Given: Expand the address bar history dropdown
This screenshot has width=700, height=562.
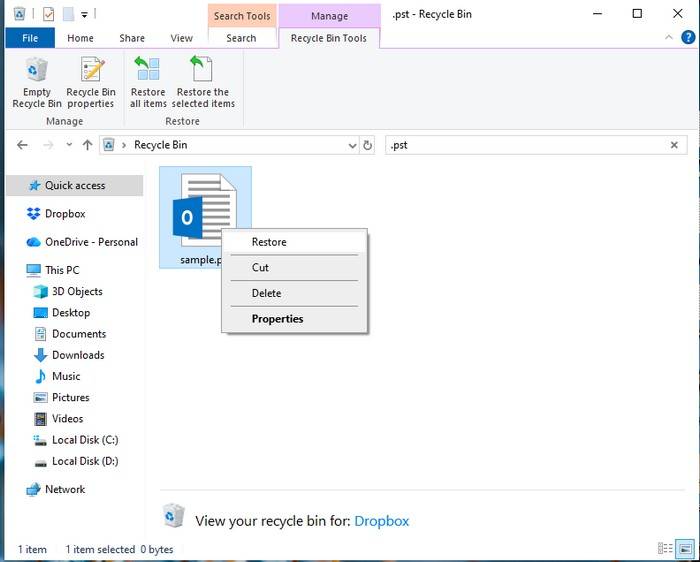Looking at the screenshot, I should click(352, 146).
